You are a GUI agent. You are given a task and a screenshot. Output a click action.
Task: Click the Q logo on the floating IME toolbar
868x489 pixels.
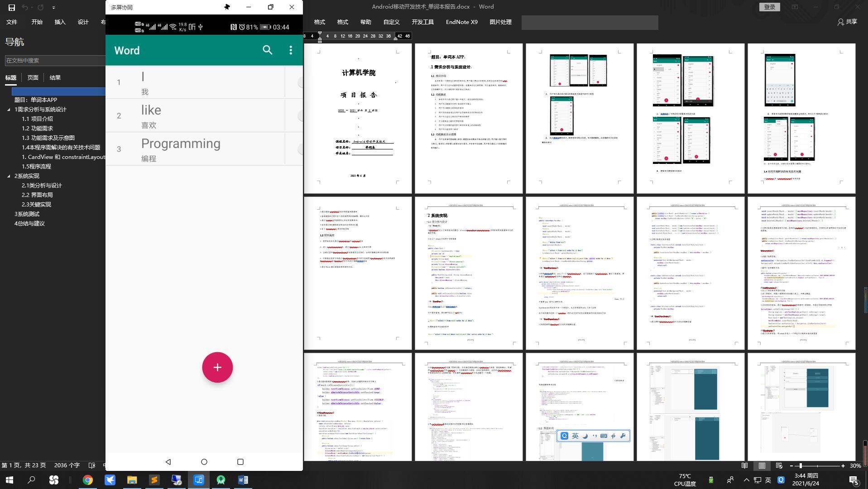[564, 436]
